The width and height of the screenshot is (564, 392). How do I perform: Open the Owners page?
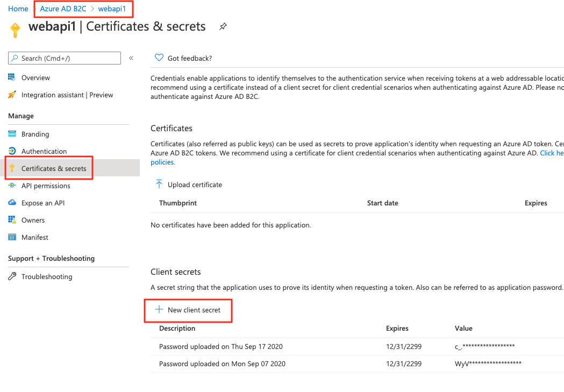click(33, 220)
